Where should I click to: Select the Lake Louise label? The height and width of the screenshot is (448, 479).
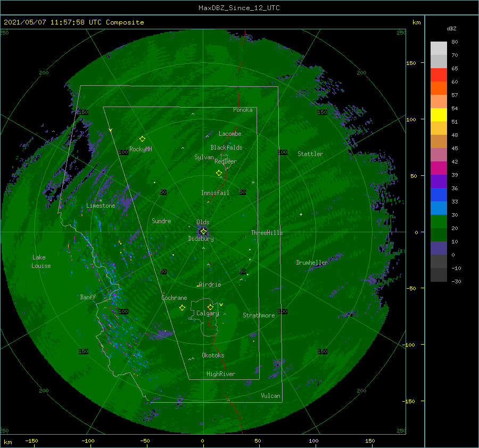[x=41, y=262]
